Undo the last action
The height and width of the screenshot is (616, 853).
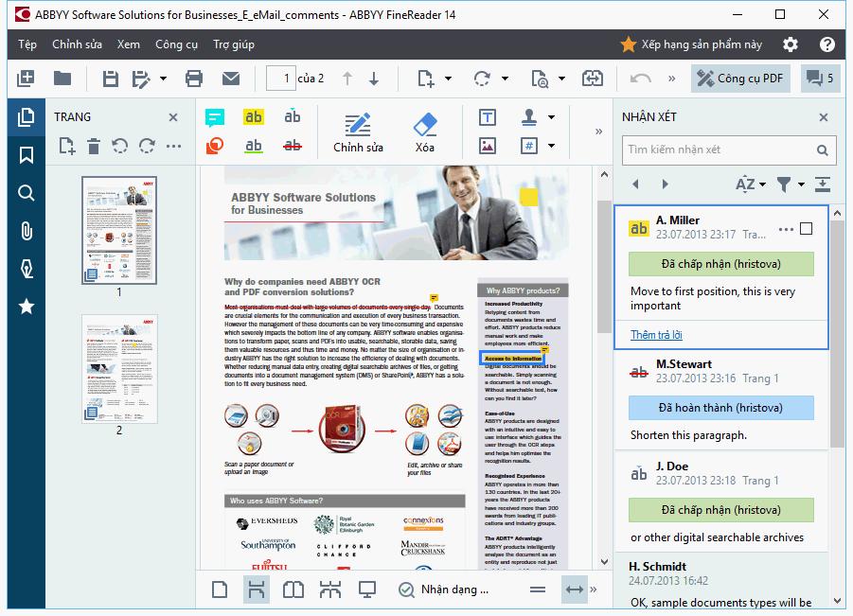pyautogui.click(x=640, y=79)
